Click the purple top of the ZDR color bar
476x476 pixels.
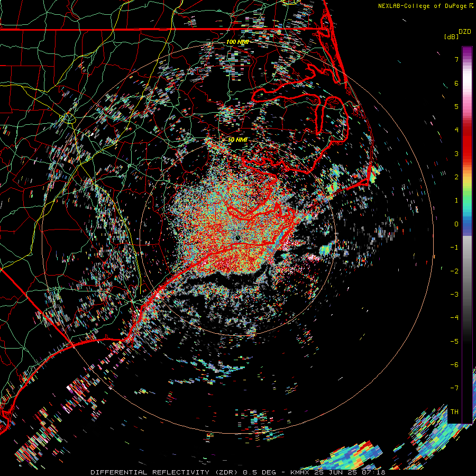pos(467,52)
